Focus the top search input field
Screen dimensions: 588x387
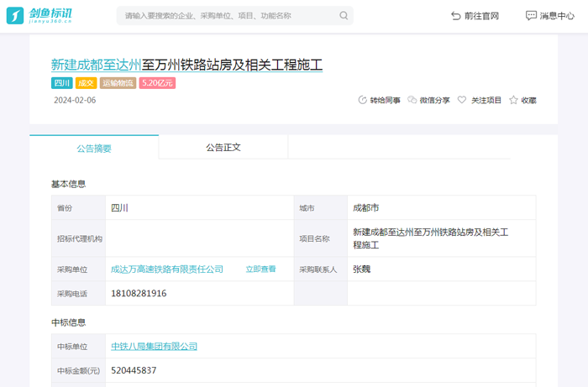[227, 16]
